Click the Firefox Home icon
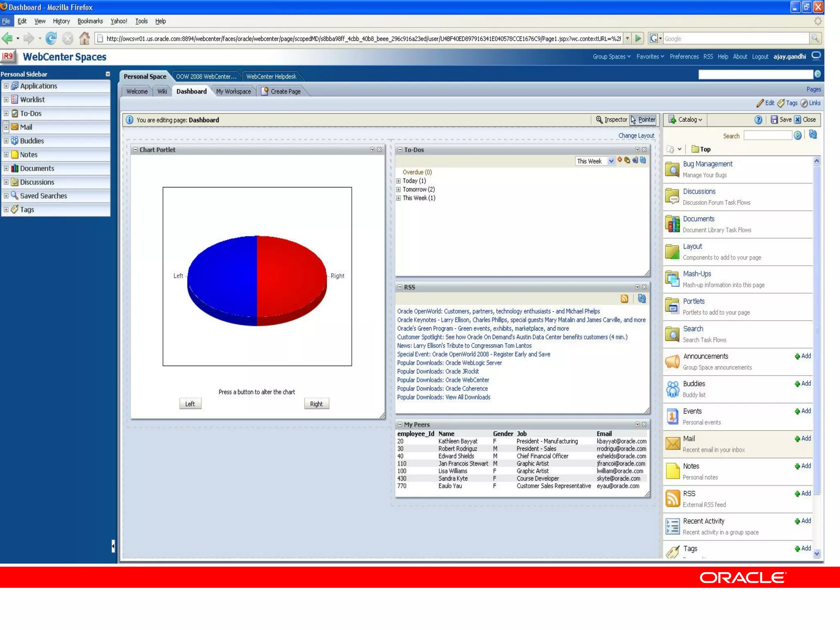 (84, 39)
